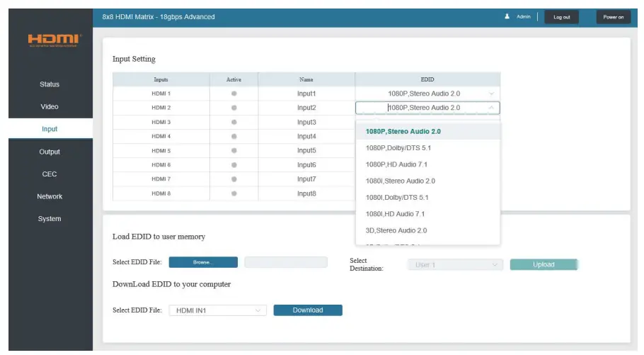The image size is (644, 355).
Task: Click Browse to select EDID file
Action: pyautogui.click(x=203, y=262)
